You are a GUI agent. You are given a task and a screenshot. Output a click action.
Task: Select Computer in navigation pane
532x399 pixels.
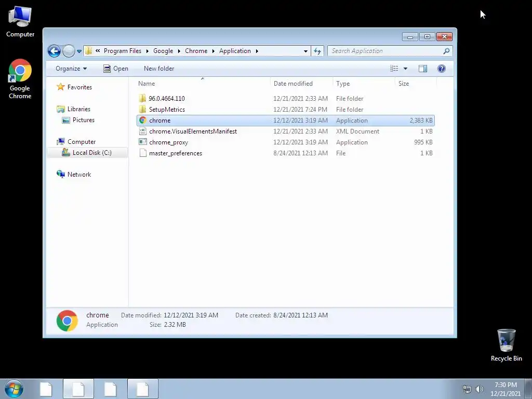pyautogui.click(x=82, y=141)
